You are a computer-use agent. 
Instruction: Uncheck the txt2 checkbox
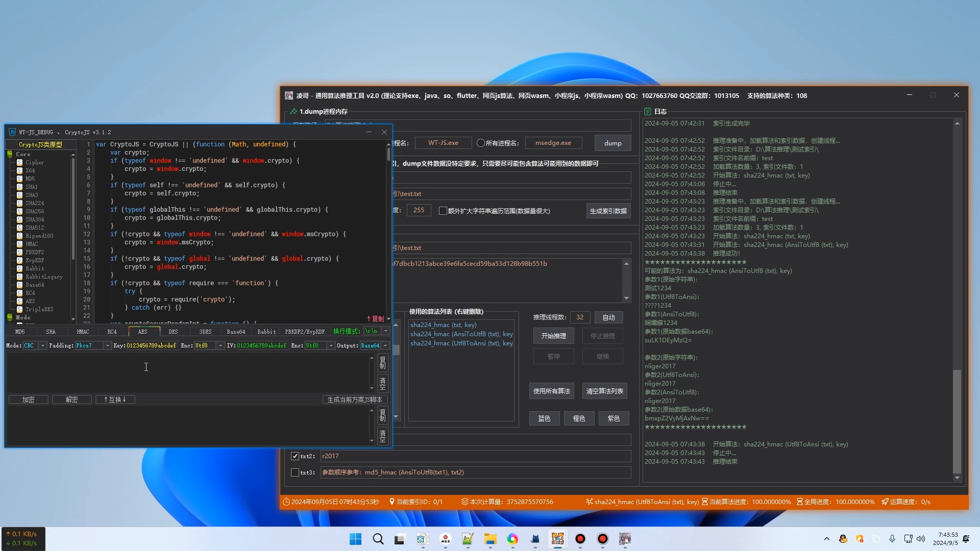coord(295,456)
